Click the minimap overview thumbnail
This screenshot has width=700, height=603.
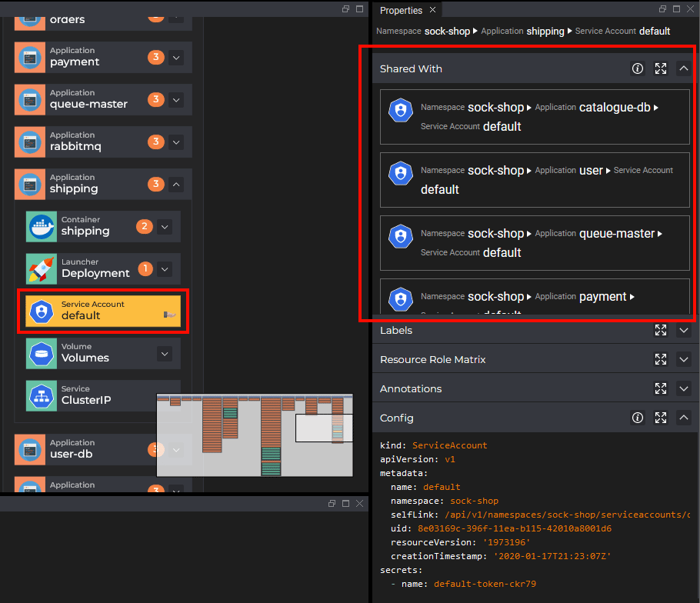255,435
